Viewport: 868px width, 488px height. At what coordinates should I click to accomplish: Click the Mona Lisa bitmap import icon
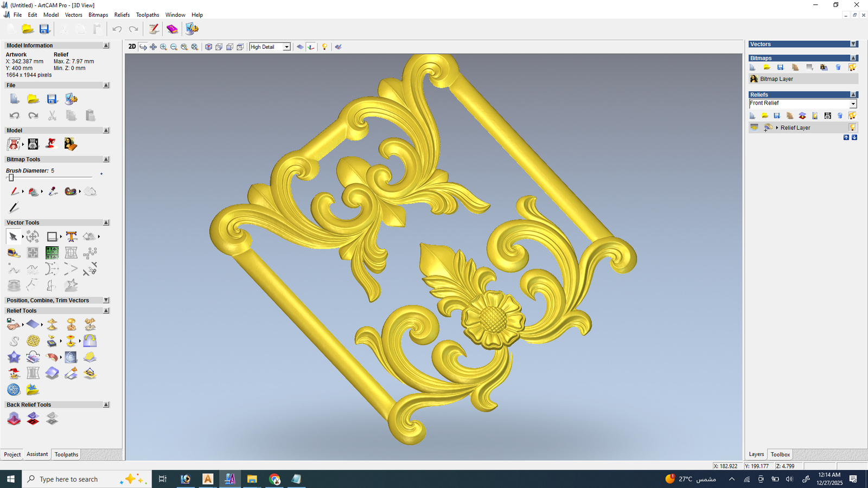[70, 144]
